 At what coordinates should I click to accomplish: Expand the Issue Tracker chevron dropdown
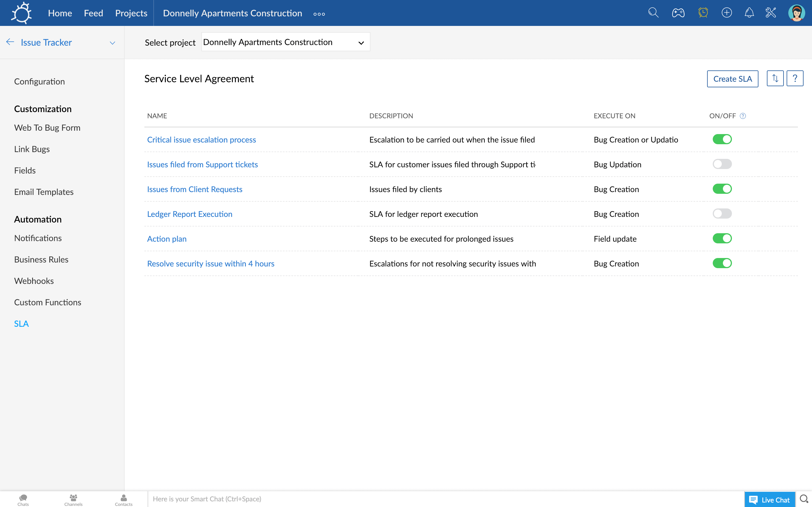point(112,43)
